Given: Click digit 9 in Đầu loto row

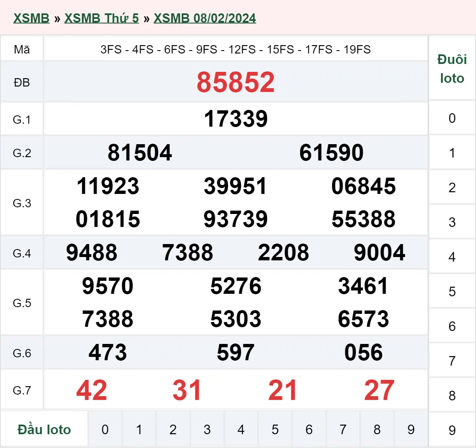Looking at the screenshot, I should [x=410, y=429].
